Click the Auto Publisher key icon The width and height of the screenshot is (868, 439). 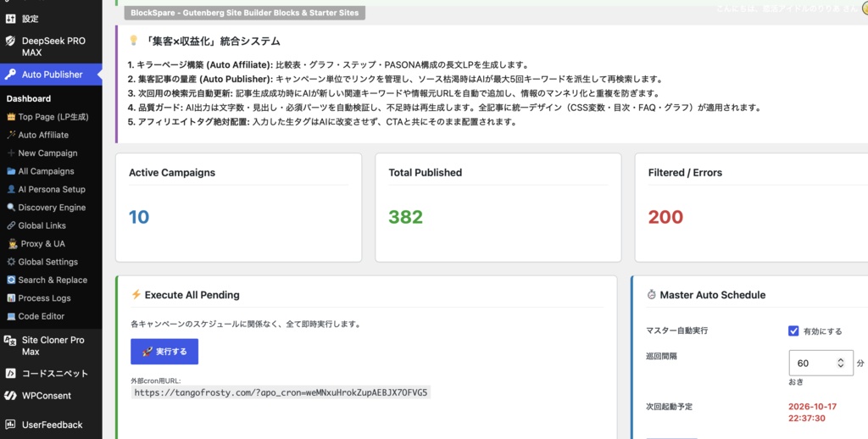coord(10,75)
